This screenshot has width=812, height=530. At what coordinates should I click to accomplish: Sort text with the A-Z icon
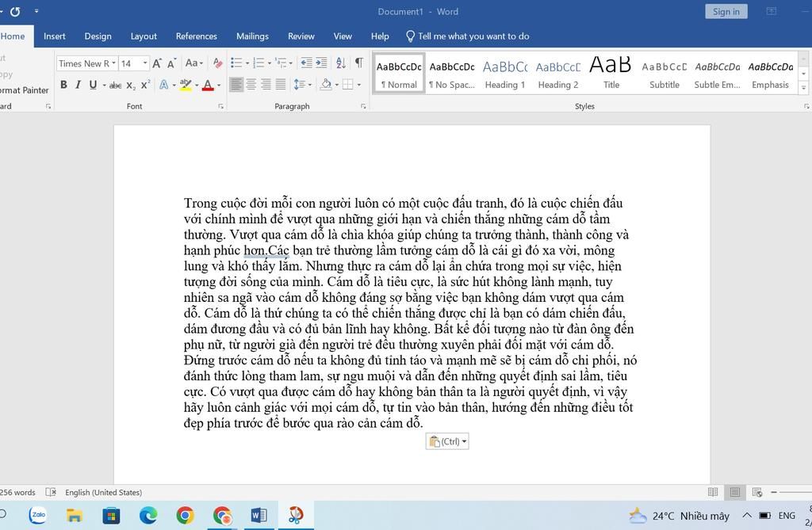point(341,63)
